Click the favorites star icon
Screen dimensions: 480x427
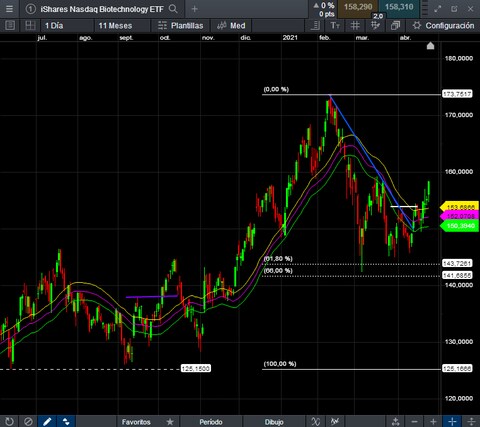pos(170,422)
